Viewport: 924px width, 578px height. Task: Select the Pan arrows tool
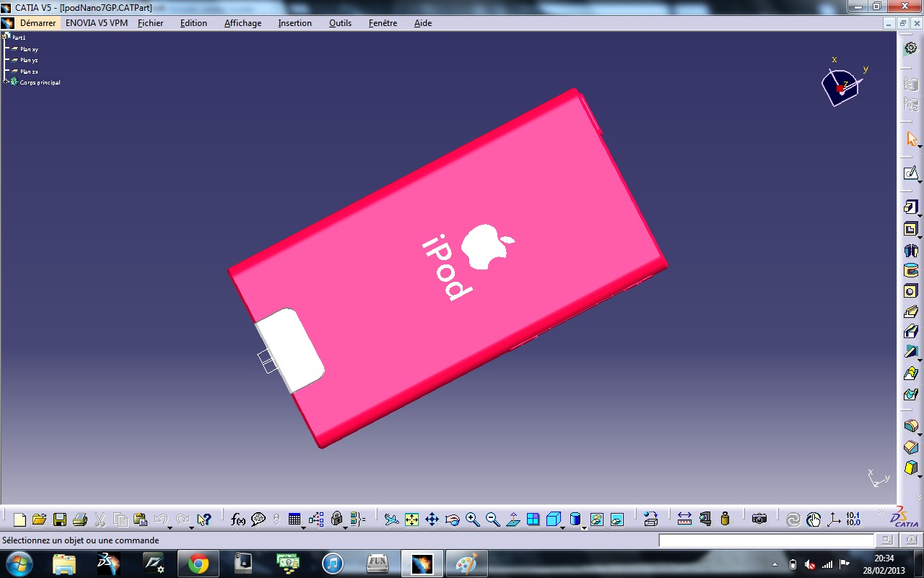432,519
